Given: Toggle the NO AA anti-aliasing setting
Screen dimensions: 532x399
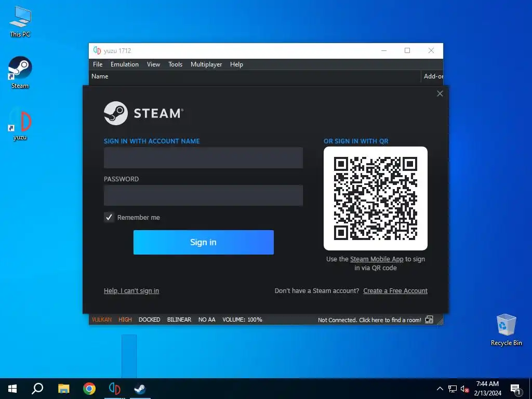Looking at the screenshot, I should pyautogui.click(x=207, y=320).
